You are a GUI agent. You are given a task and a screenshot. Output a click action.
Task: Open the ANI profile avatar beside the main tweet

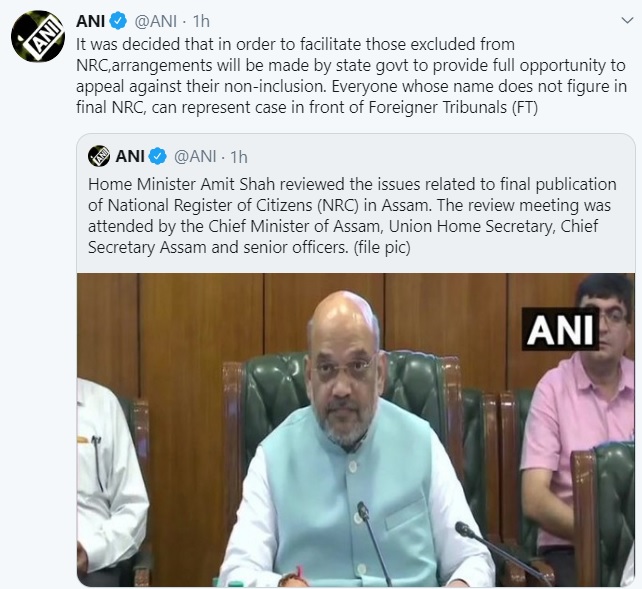pos(38,36)
